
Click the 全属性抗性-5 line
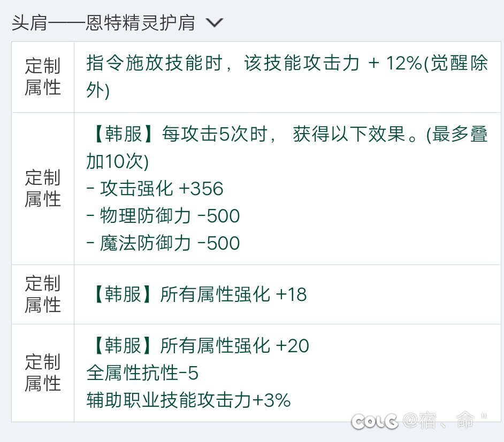pos(142,373)
